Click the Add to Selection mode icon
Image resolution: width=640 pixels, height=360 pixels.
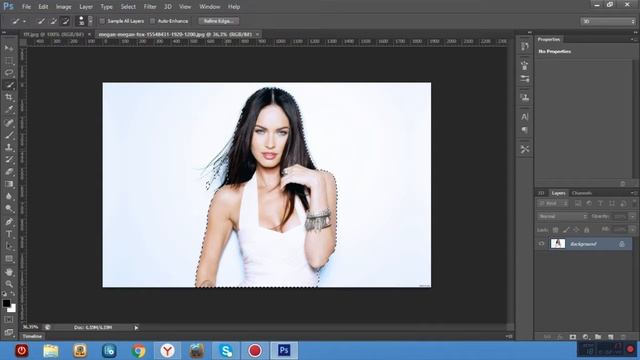tap(53, 21)
